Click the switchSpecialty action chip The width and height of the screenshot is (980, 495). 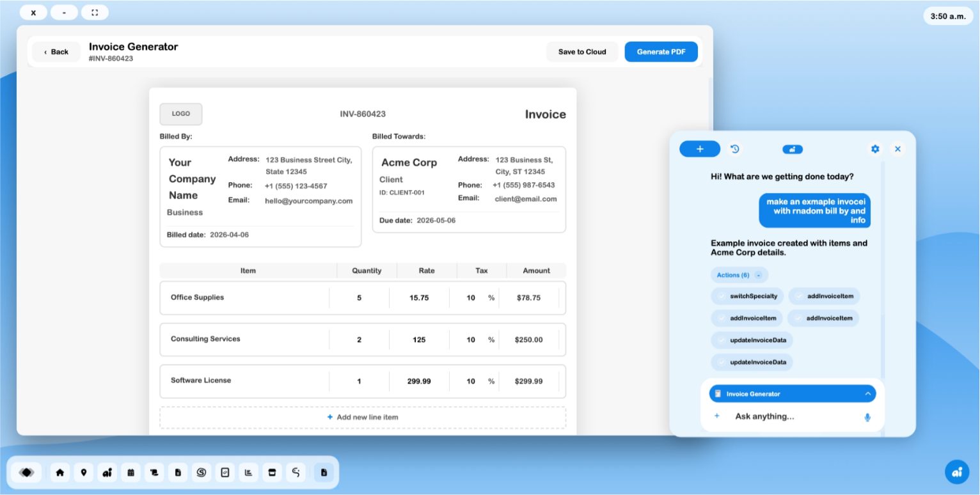(x=747, y=296)
